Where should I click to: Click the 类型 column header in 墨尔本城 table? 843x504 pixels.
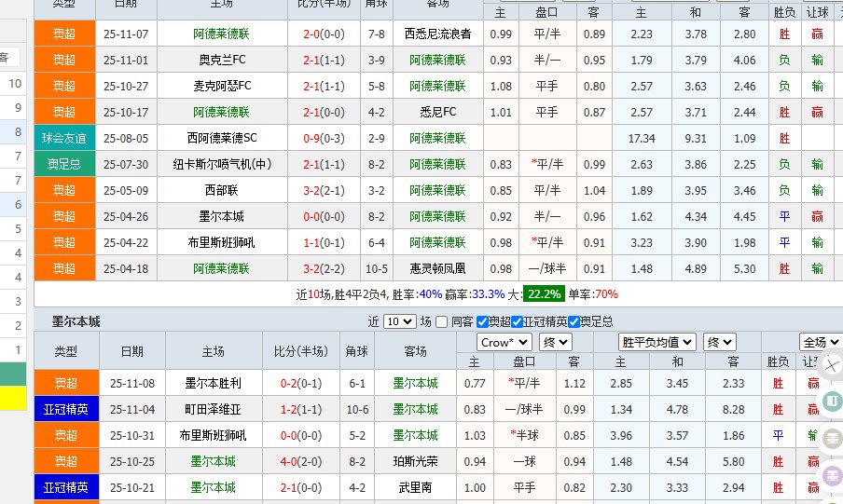click(66, 351)
